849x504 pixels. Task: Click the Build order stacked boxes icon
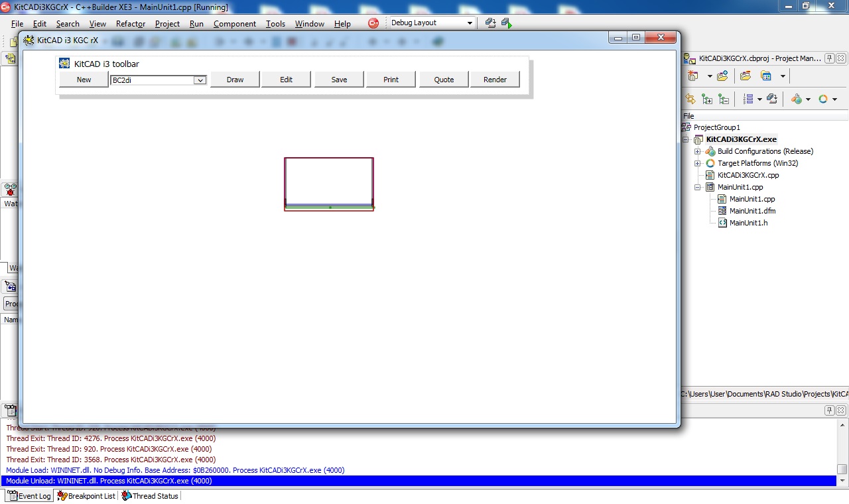[x=772, y=99]
